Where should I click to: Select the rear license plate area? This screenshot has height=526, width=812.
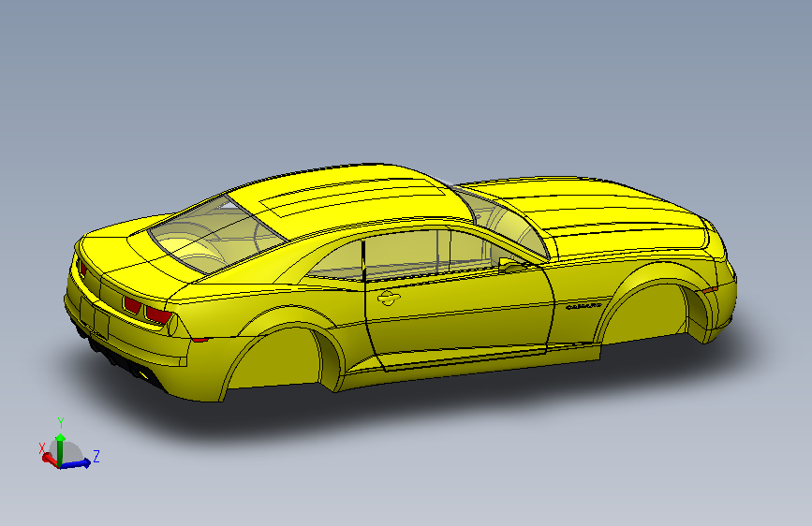(95, 315)
